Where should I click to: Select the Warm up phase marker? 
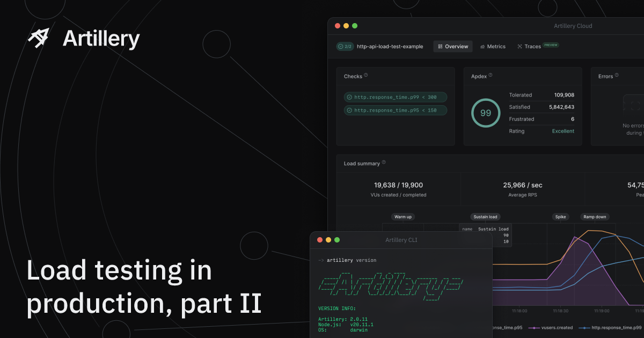tap(403, 217)
